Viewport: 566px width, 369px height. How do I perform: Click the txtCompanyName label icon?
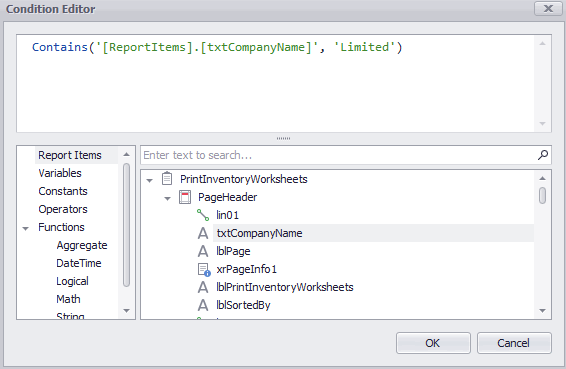pos(203,233)
